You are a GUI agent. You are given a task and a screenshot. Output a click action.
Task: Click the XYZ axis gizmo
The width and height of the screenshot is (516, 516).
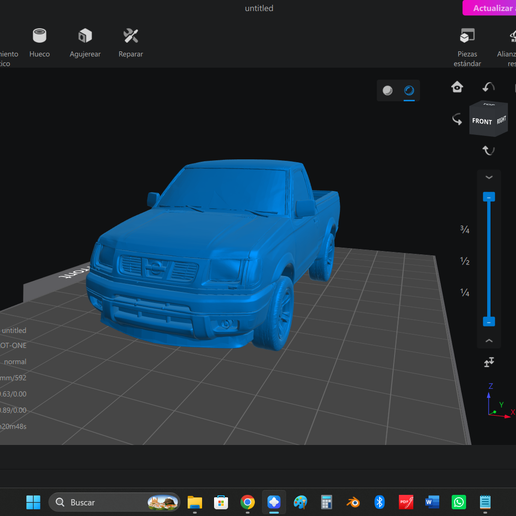(x=500, y=401)
